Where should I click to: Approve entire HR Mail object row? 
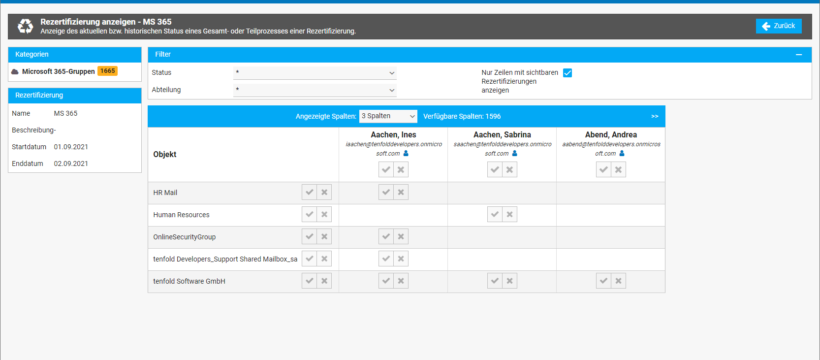pyautogui.click(x=309, y=193)
